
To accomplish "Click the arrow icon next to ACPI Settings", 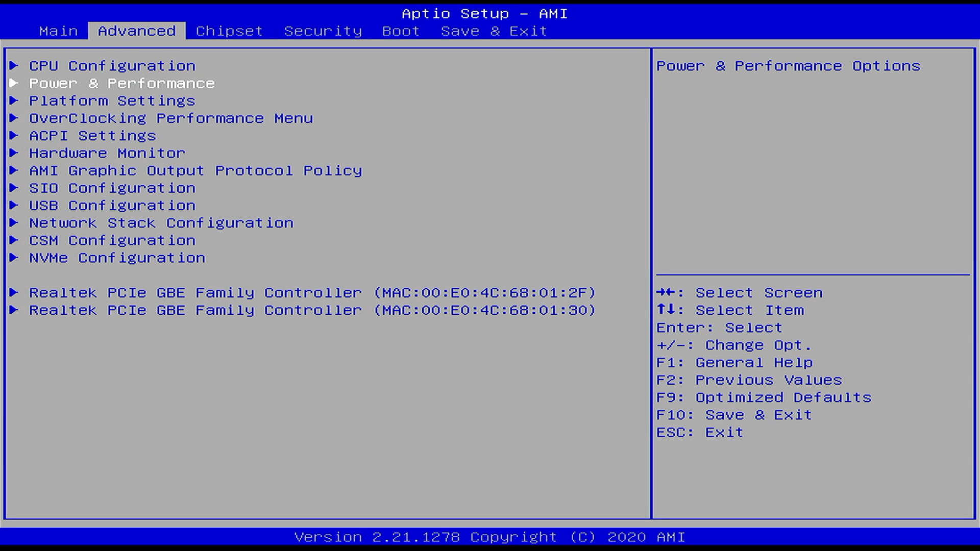I will coord(14,135).
